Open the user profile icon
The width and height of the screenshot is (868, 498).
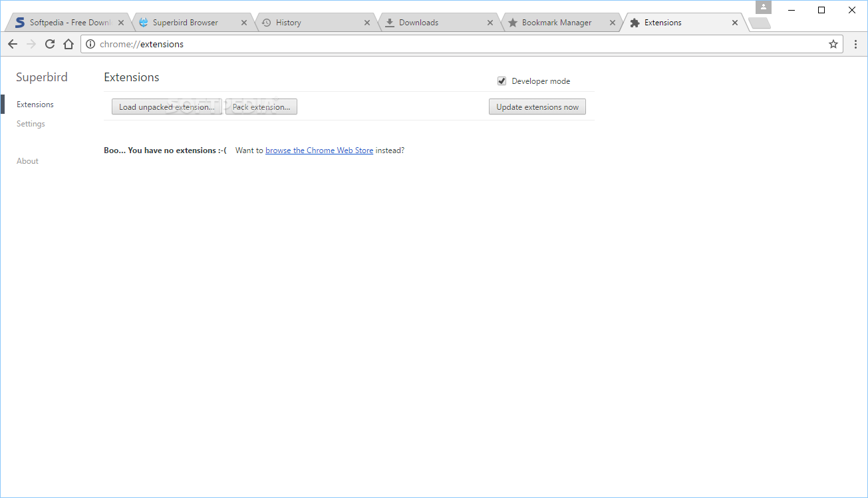(764, 7)
